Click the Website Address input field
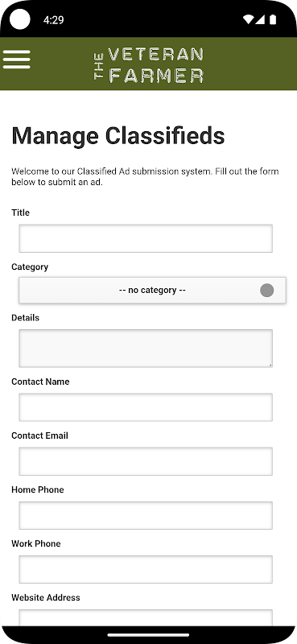 tap(146, 618)
